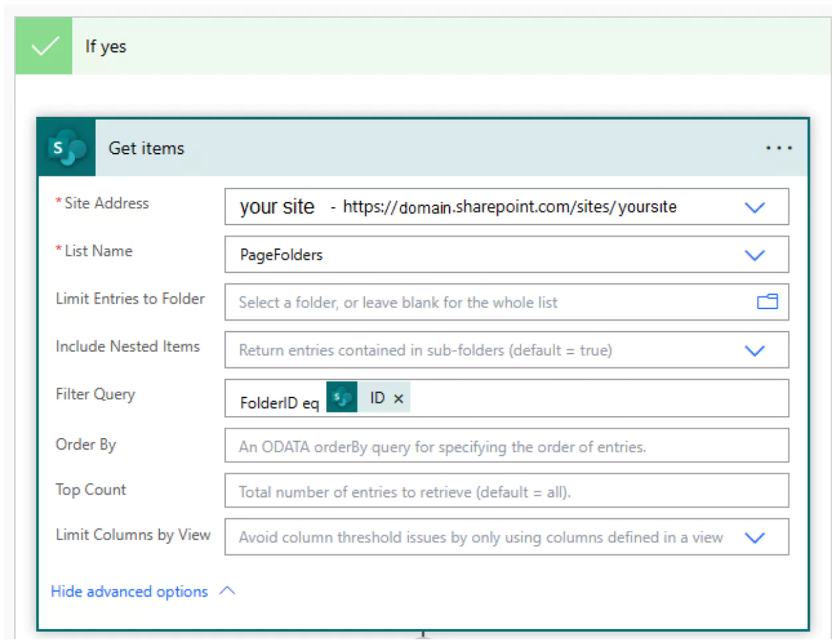The image size is (832, 644).
Task: Open the three-dot menu on Get items
Action: (x=778, y=148)
